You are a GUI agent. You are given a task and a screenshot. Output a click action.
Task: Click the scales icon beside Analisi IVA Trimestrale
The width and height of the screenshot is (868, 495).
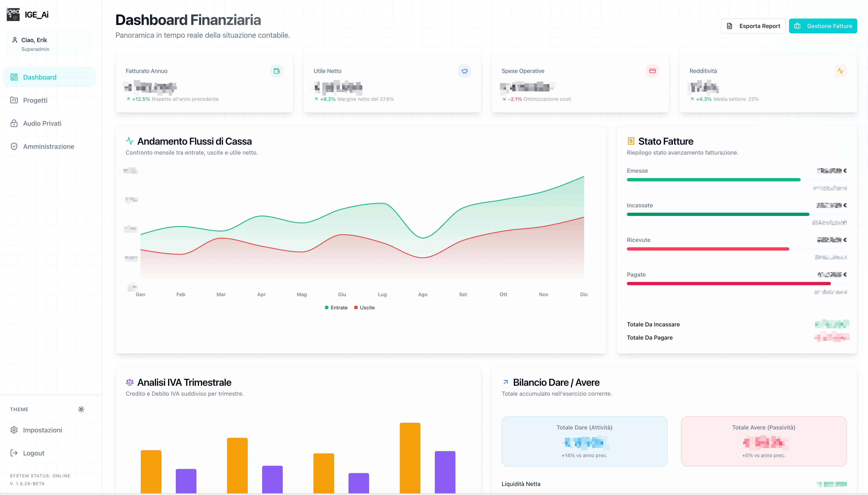130,382
